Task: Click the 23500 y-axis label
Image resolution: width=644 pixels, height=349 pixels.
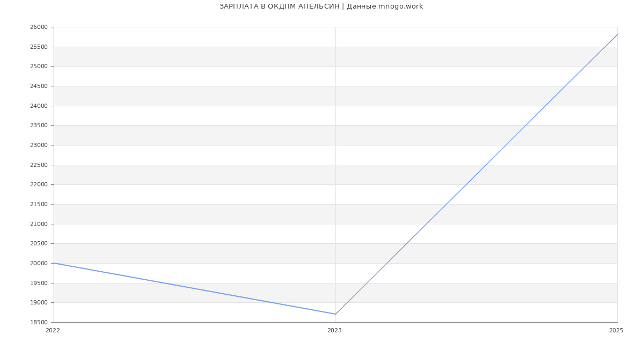Action: click(x=39, y=126)
